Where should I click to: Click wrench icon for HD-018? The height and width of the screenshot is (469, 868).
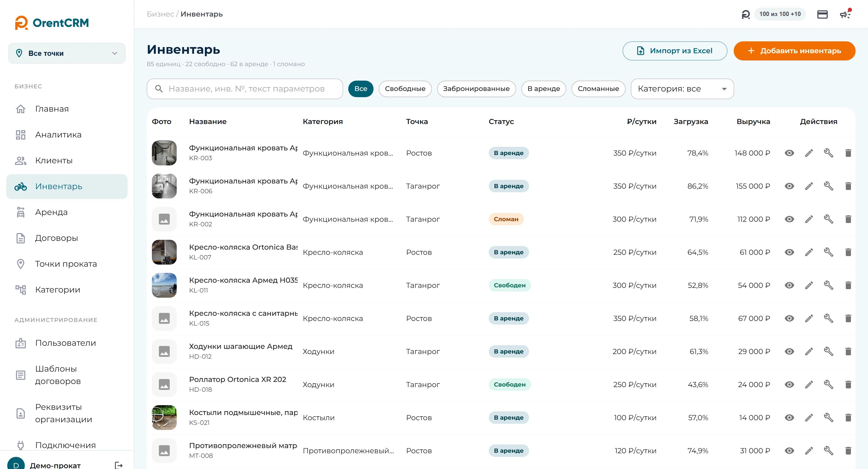click(x=828, y=385)
